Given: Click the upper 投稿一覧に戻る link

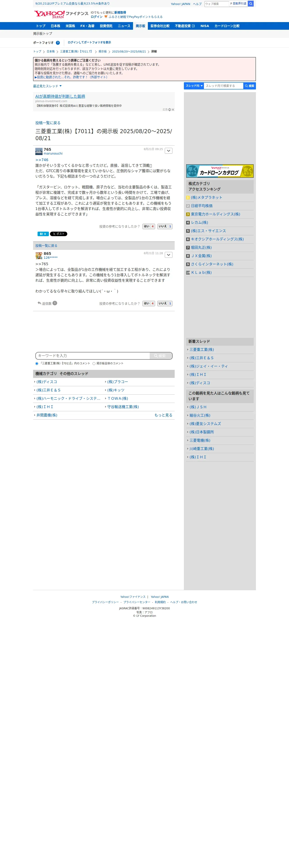Looking at the screenshot, I should pyautogui.click(x=48, y=123).
